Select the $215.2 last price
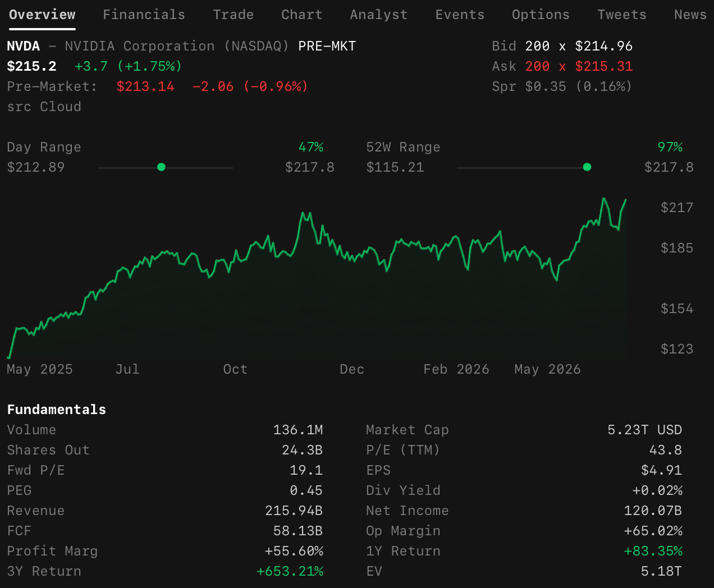The height and width of the screenshot is (588, 714). (31, 66)
